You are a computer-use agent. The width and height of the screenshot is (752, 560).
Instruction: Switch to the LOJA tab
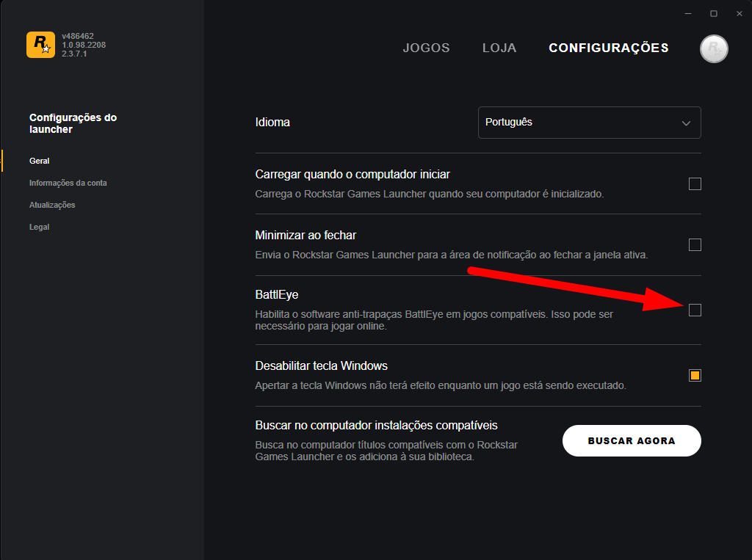pyautogui.click(x=499, y=48)
